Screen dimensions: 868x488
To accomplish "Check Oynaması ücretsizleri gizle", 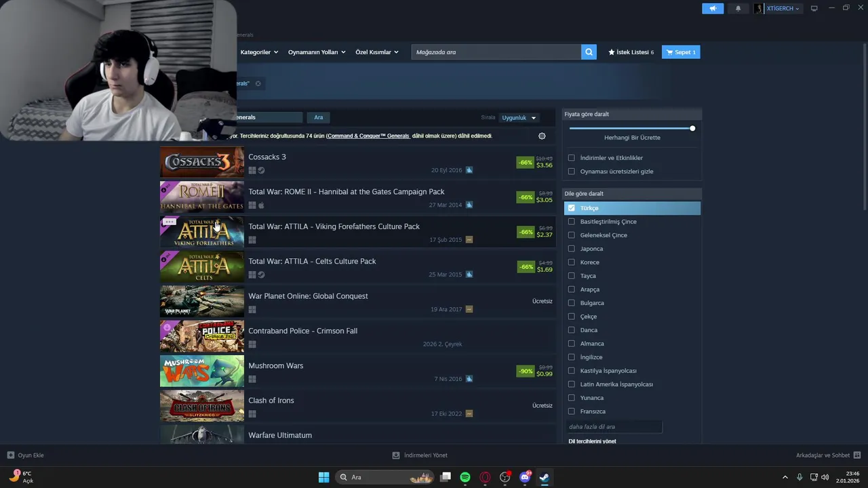I will 571,171.
